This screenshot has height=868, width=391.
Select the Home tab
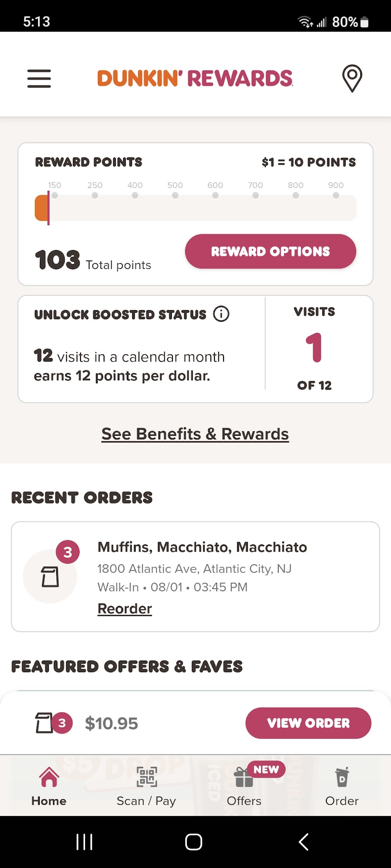click(49, 786)
